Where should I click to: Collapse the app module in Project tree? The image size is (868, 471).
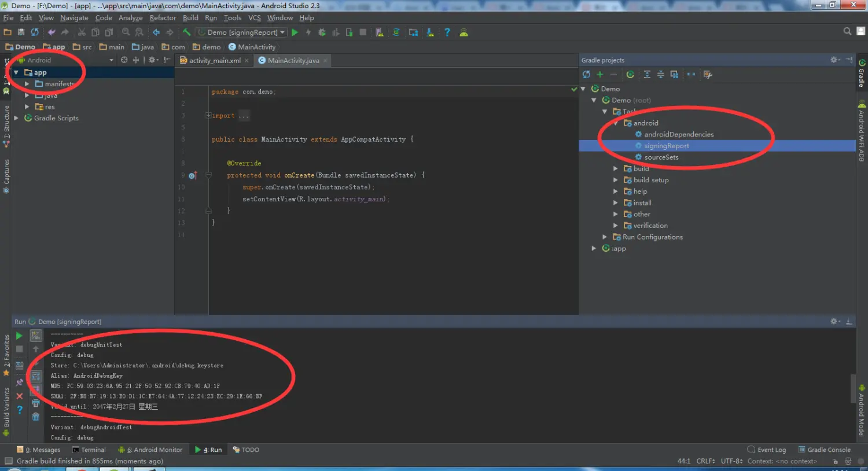point(16,72)
